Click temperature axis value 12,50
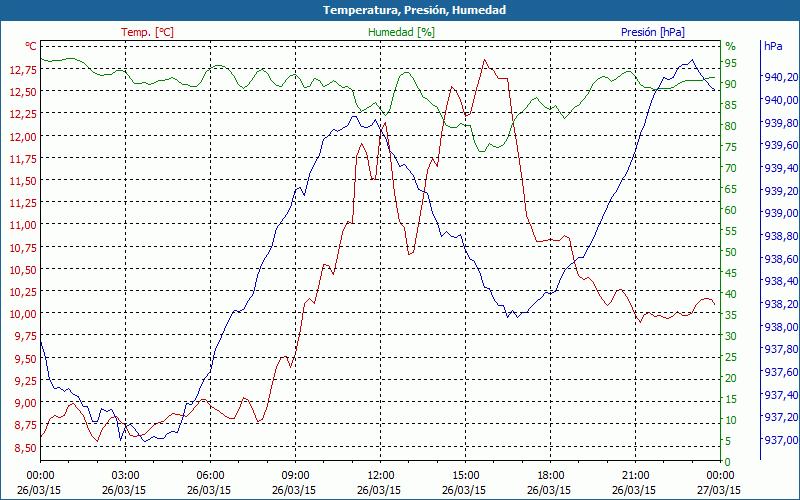Viewport: 800px width, 500px height. tap(23, 91)
